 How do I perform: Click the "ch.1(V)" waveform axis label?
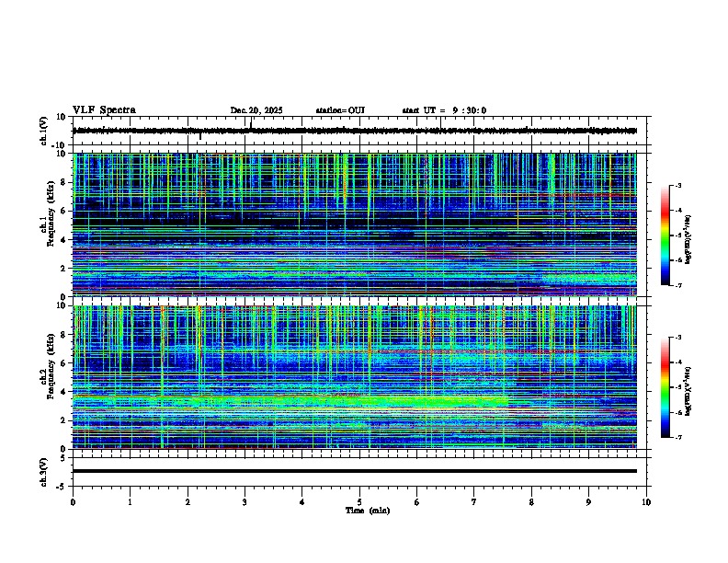[44, 131]
